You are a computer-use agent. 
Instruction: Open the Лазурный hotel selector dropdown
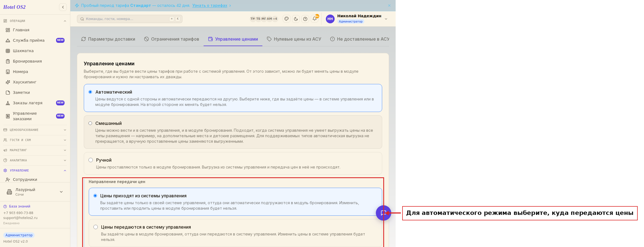(35, 192)
